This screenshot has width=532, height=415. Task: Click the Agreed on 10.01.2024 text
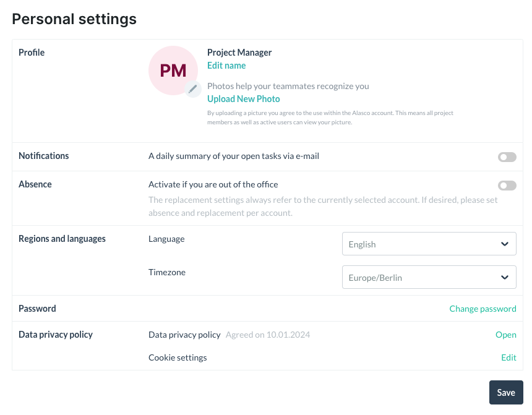click(x=267, y=335)
